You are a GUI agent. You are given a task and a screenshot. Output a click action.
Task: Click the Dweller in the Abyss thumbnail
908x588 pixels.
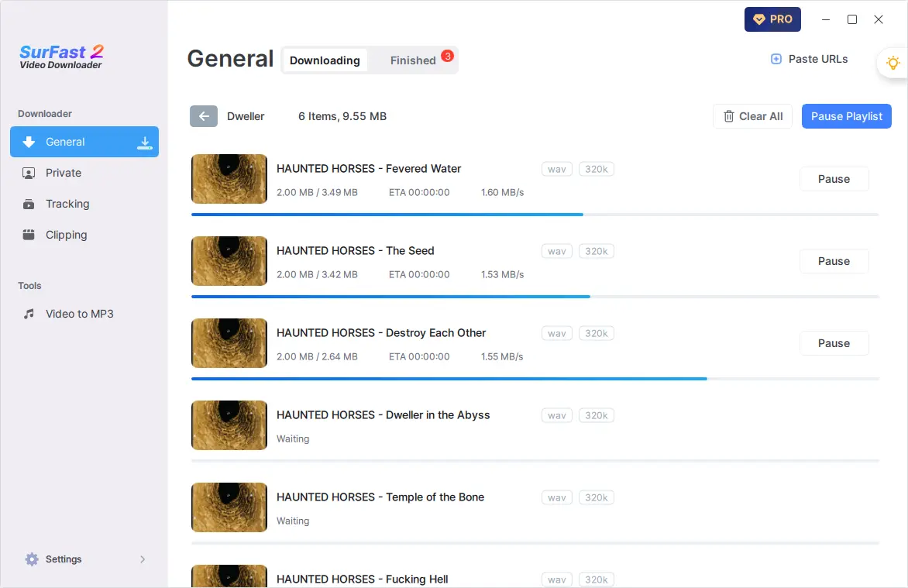[x=229, y=425]
